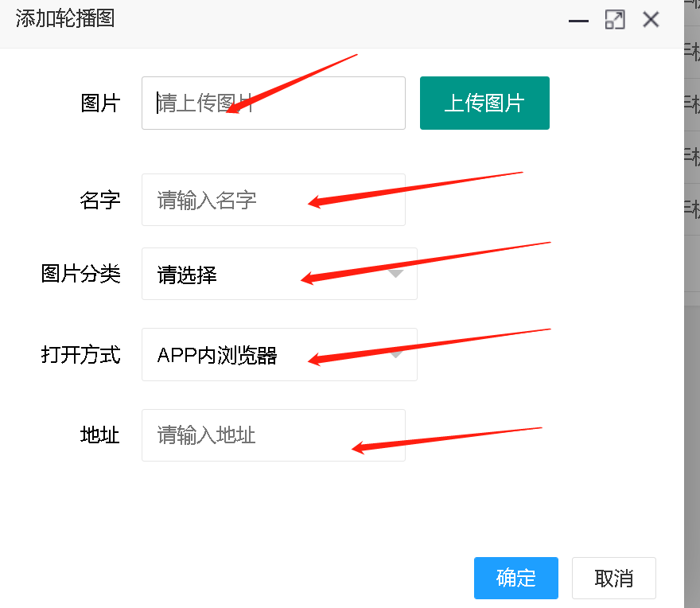Focus the 请输入地址 input field
This screenshot has width=700, height=608.
coord(273,435)
